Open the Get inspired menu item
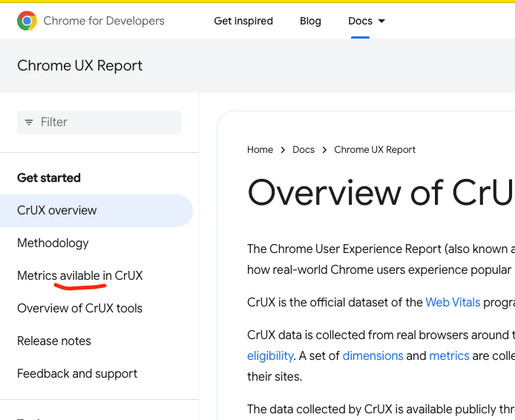Viewport: 515px width, 420px height. (x=243, y=21)
